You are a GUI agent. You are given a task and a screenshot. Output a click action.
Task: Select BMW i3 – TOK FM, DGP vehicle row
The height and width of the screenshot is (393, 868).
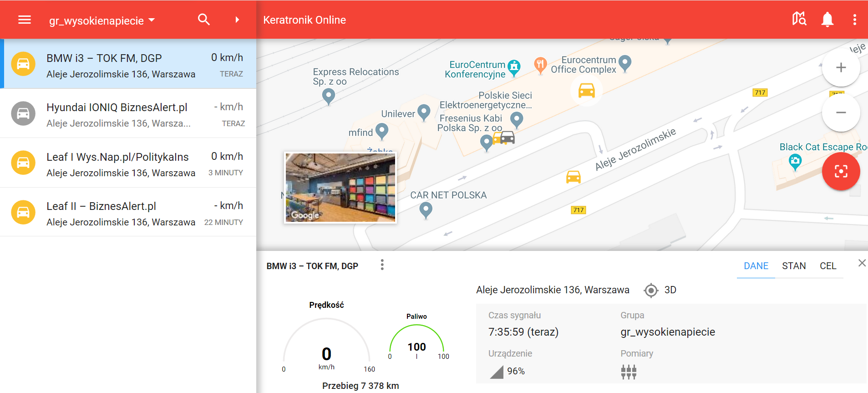click(128, 64)
